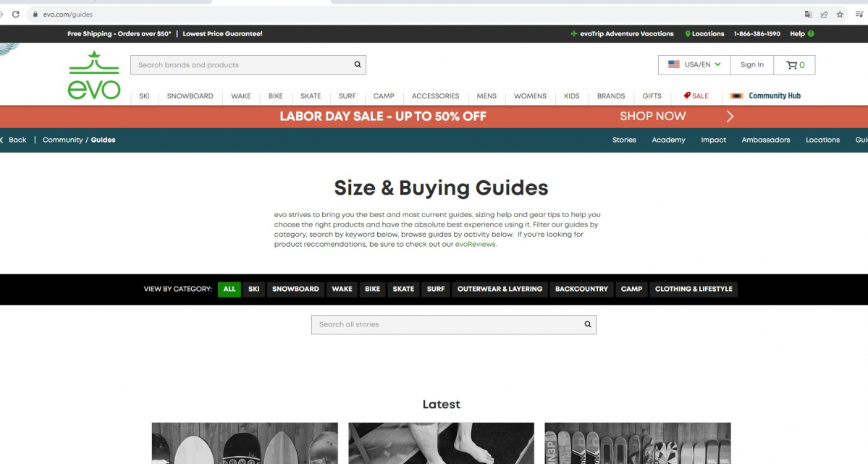The height and width of the screenshot is (464, 868).
Task: Open the Stories link
Action: tap(624, 140)
